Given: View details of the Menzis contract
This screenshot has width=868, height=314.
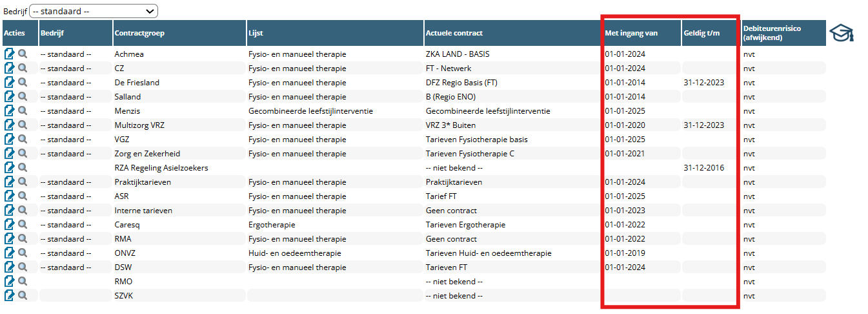Looking at the screenshot, I should pos(23,110).
